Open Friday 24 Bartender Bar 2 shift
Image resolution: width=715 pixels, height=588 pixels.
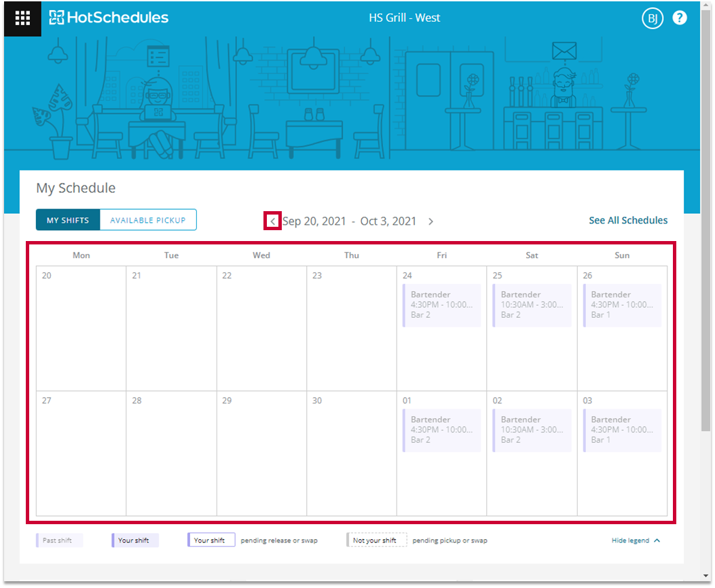[442, 305]
